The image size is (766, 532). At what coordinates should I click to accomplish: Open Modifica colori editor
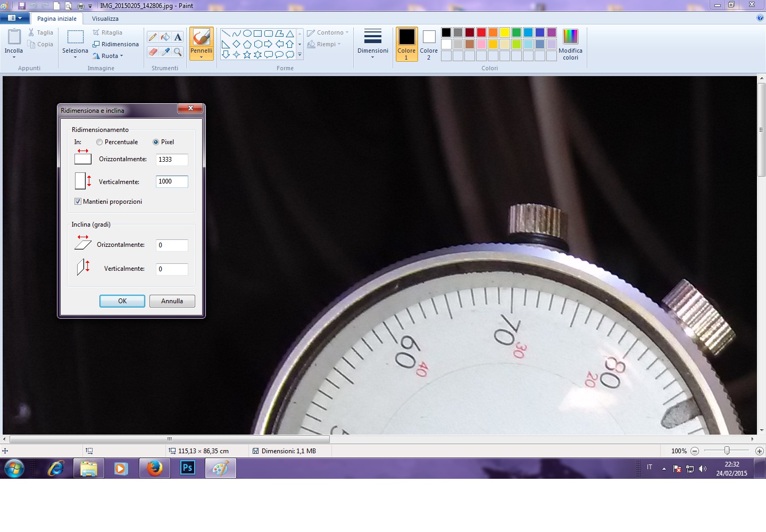[570, 44]
